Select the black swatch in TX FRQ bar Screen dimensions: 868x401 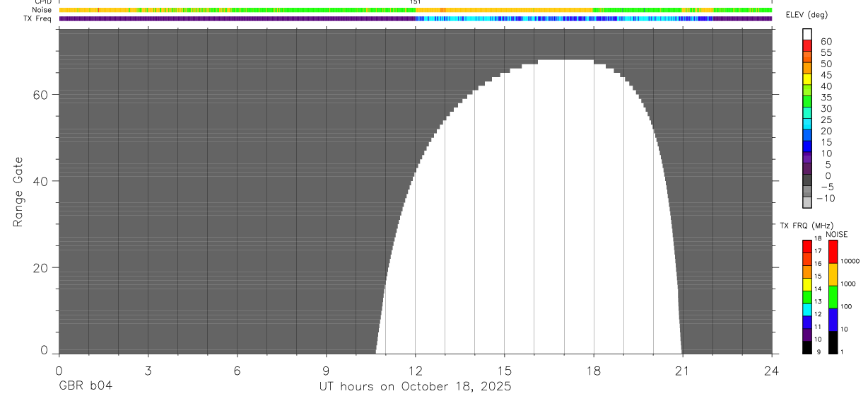(807, 347)
